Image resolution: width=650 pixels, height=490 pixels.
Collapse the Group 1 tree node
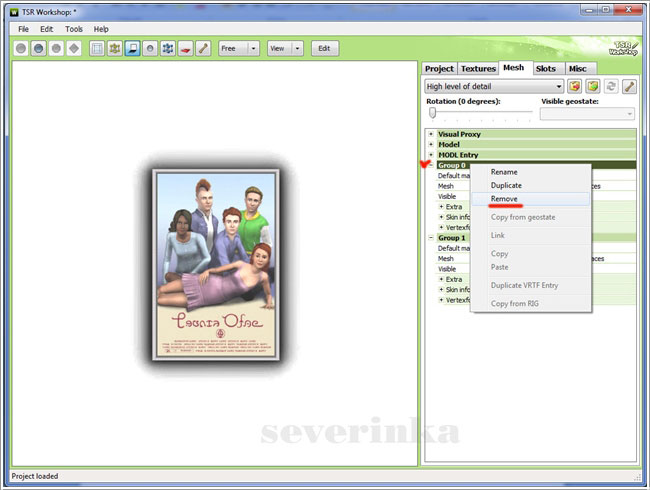431,238
